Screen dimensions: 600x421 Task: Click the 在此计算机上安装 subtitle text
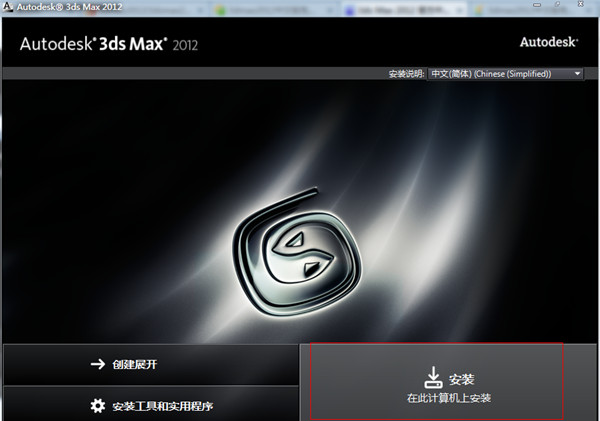[x=448, y=398]
